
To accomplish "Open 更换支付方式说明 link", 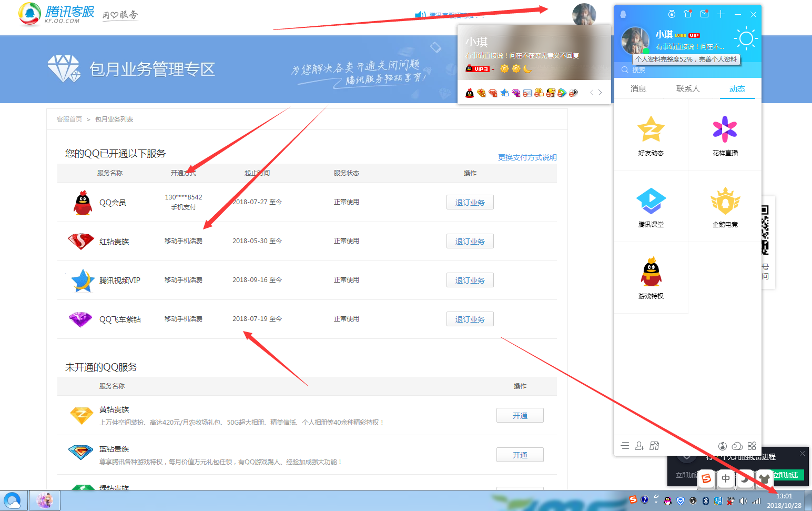I will pyautogui.click(x=527, y=157).
